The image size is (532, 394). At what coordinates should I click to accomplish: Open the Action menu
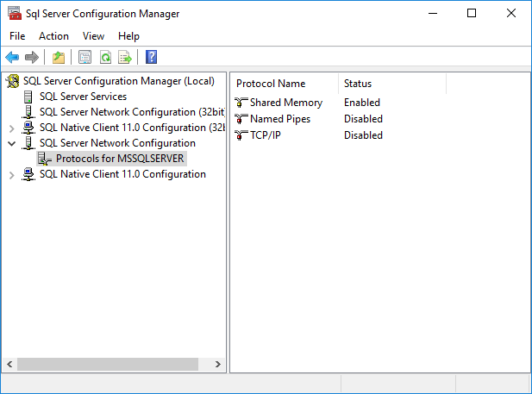pos(53,36)
